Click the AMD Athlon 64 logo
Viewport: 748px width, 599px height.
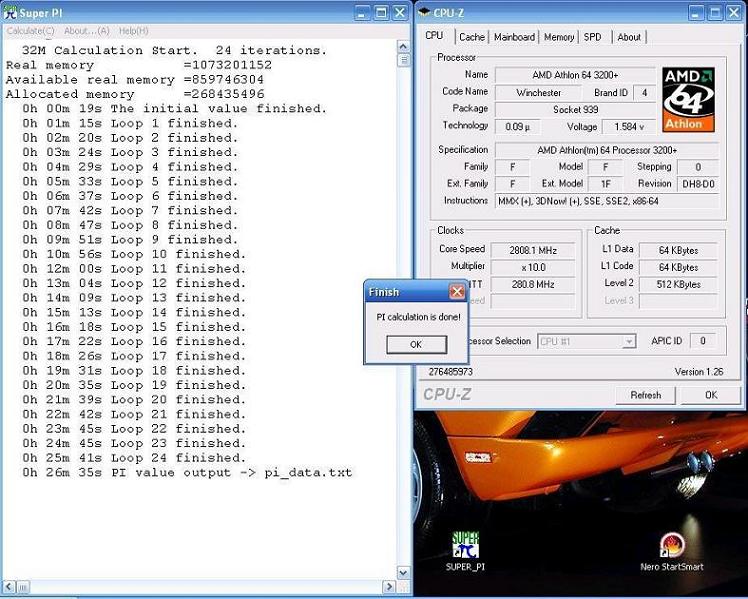[x=688, y=100]
